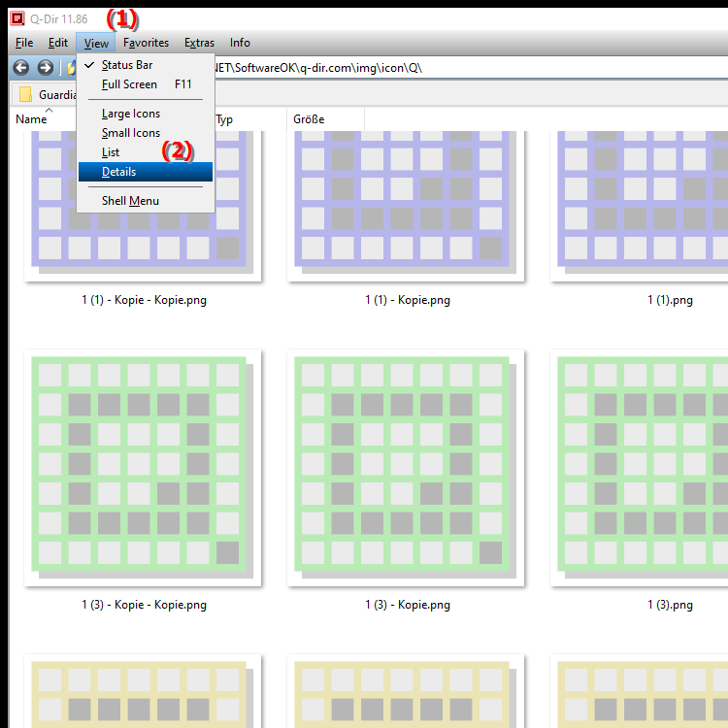Select thumbnail 1 (1) - Kopie.png

click(406, 206)
